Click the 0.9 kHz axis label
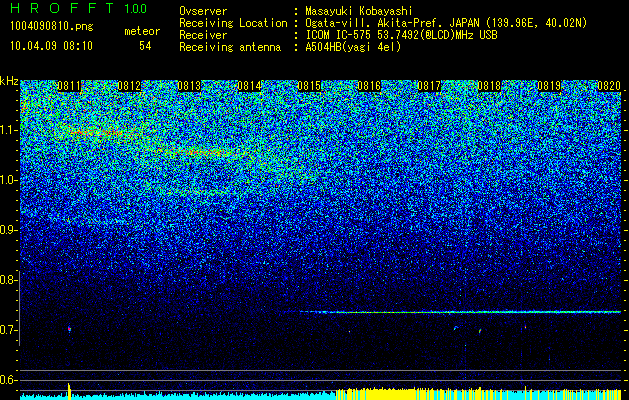 click(x=7, y=230)
